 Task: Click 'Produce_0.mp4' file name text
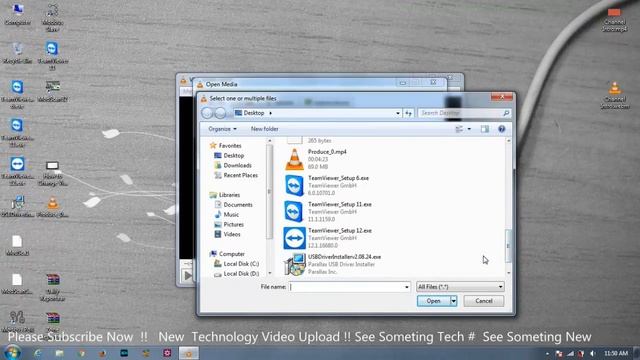coord(327,152)
